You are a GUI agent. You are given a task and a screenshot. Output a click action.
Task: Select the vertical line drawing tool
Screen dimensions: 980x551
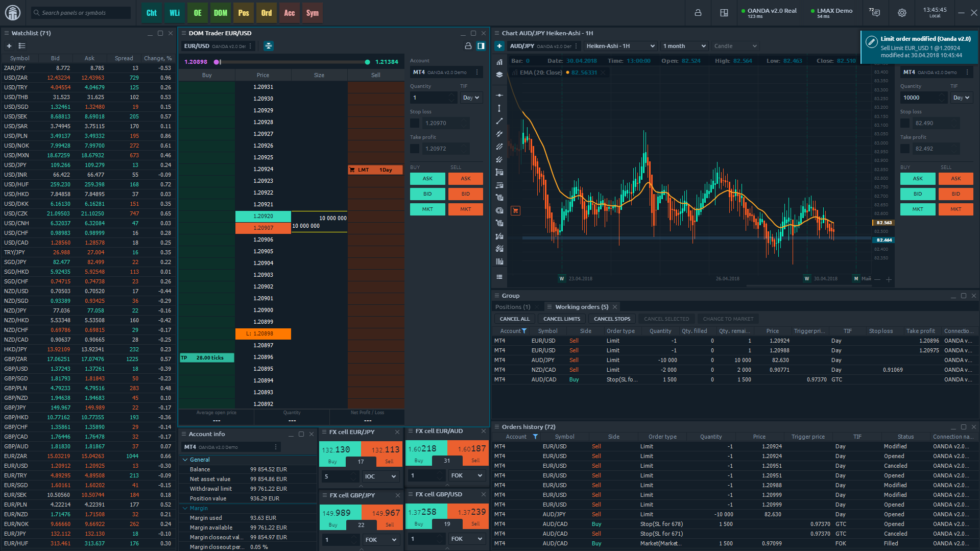pyautogui.click(x=499, y=108)
